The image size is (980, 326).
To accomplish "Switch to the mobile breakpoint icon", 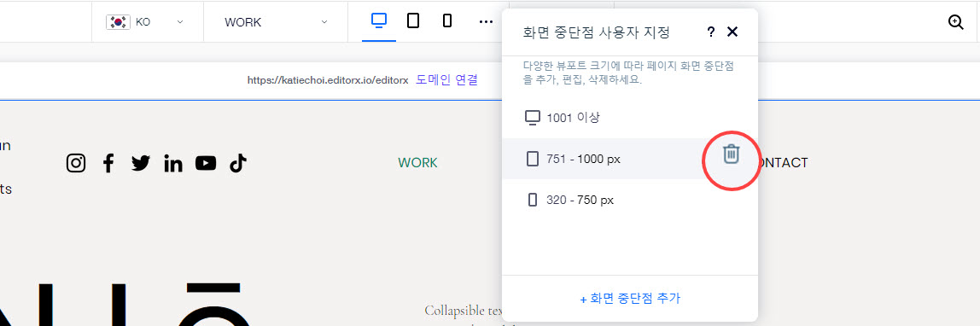I will (446, 21).
